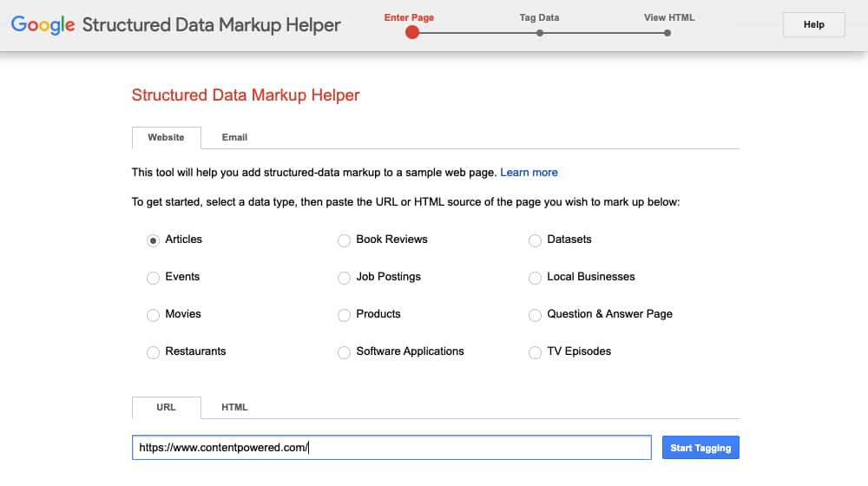This screenshot has height=486, width=868.
Task: Select the Articles radio button
Action: (154, 240)
